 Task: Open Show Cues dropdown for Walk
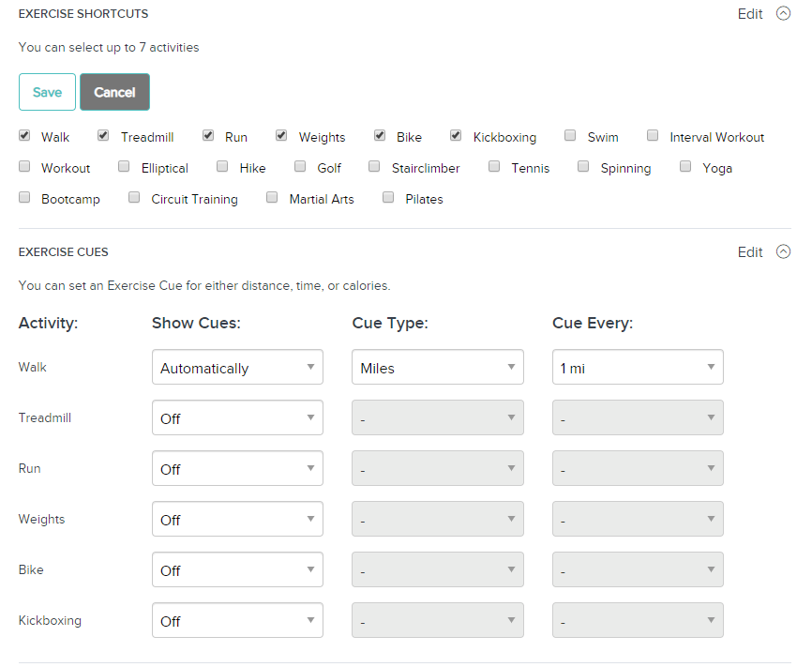(x=237, y=368)
